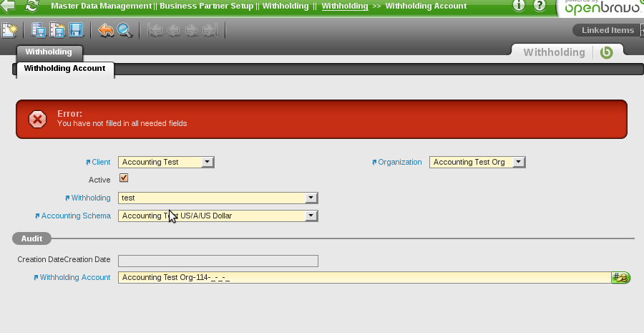Follow the Withholding Account label link
The width and height of the screenshot is (644, 333).
pos(74,278)
